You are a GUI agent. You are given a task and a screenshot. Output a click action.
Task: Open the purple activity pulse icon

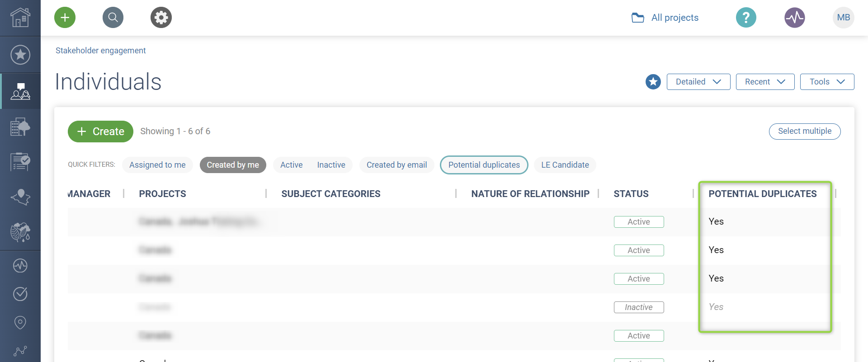pos(794,18)
